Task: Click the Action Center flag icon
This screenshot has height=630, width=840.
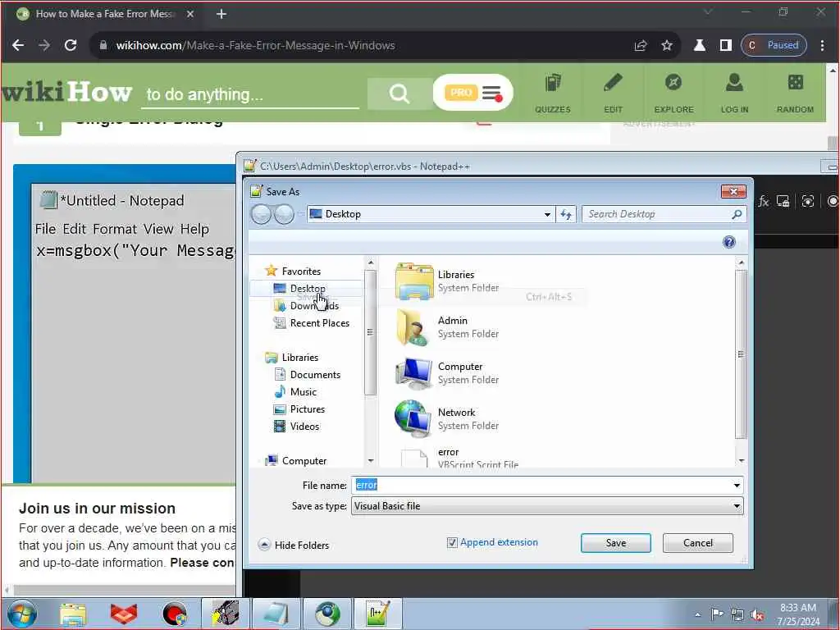Action: pyautogui.click(x=717, y=614)
